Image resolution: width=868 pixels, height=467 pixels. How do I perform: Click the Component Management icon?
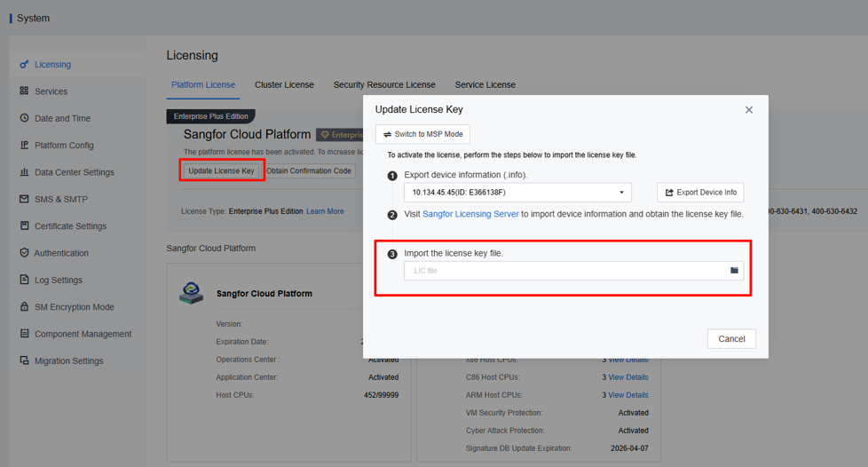click(x=24, y=334)
